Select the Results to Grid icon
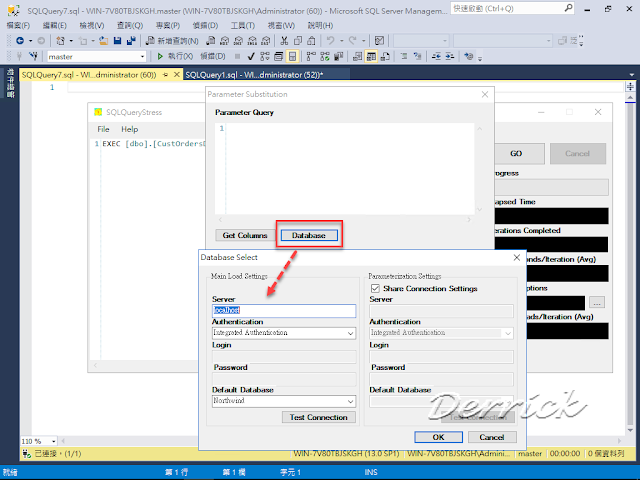The width and height of the screenshot is (640, 480). point(371,56)
